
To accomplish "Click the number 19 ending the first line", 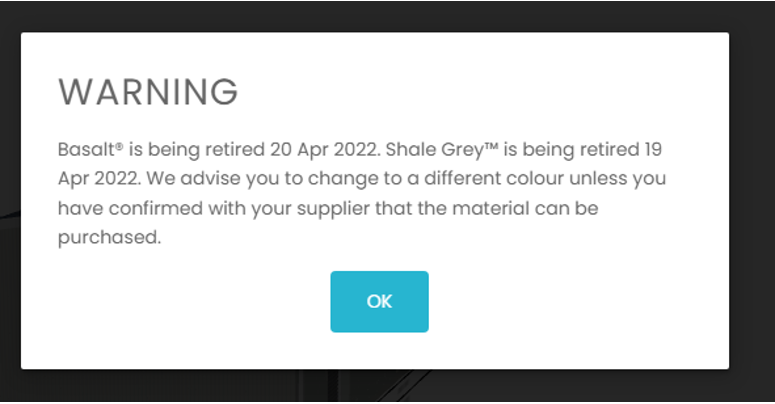I will (x=651, y=150).
